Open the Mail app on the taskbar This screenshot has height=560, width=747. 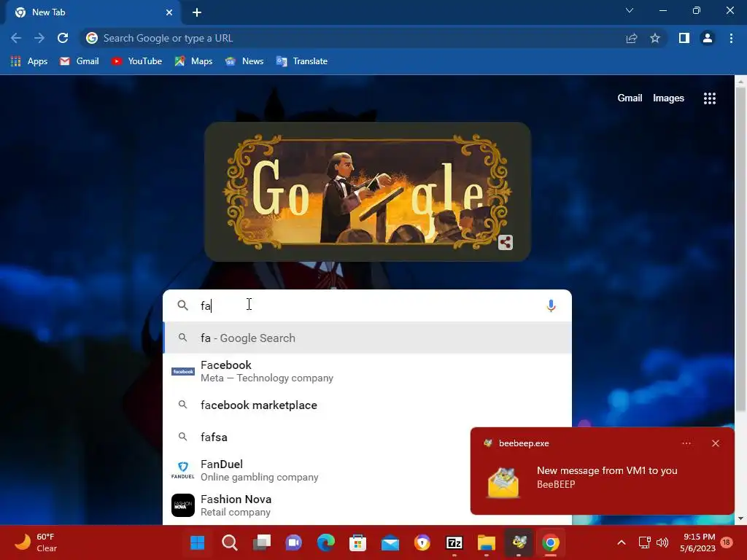point(390,542)
